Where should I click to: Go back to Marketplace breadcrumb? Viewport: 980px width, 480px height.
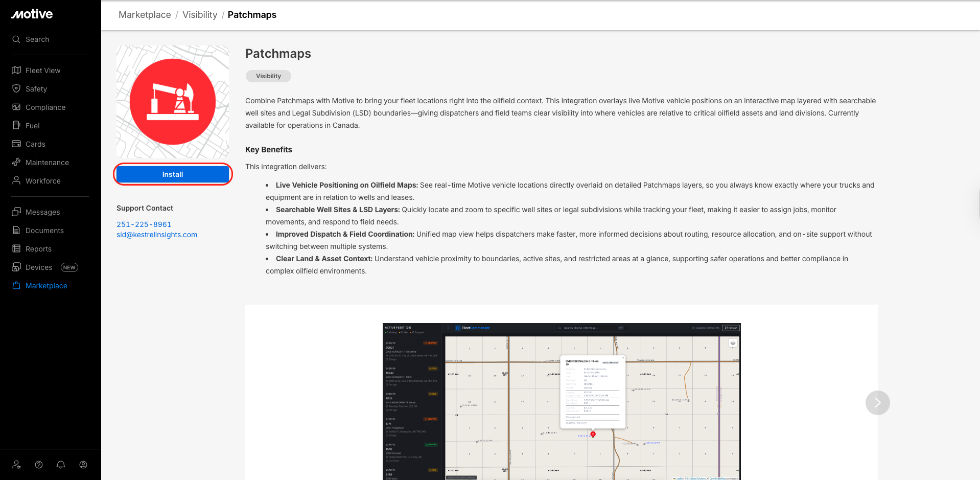(x=145, y=15)
